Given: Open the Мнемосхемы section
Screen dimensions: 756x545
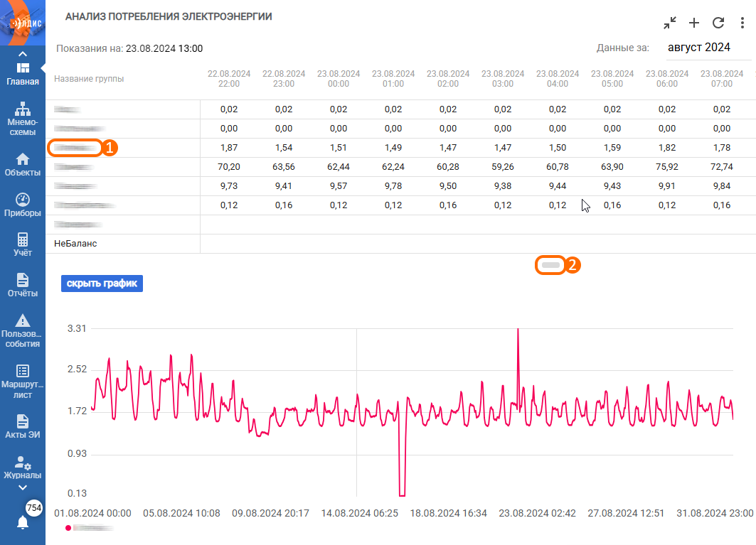Looking at the screenshot, I should coord(23,109).
